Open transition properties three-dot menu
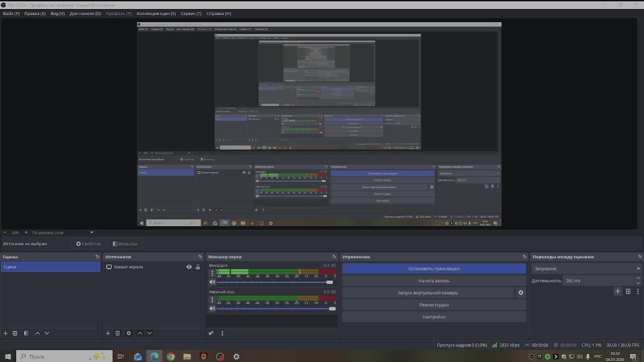The image size is (644, 362). pos(637,291)
